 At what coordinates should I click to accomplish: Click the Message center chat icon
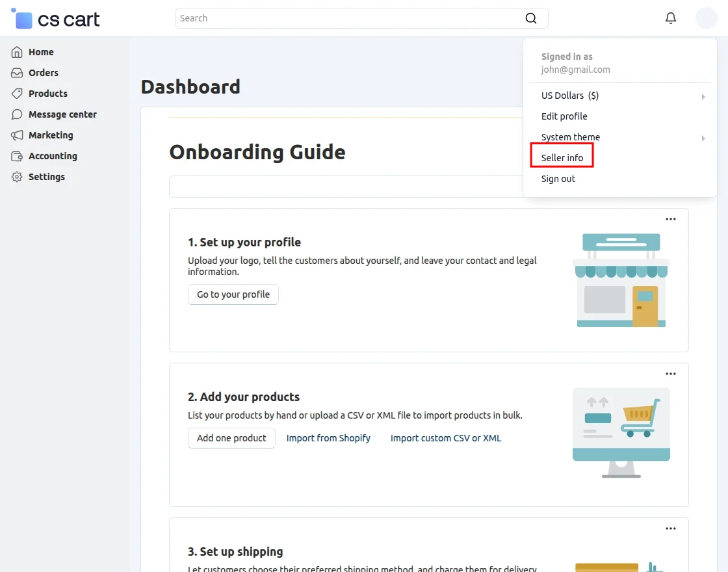coord(17,114)
